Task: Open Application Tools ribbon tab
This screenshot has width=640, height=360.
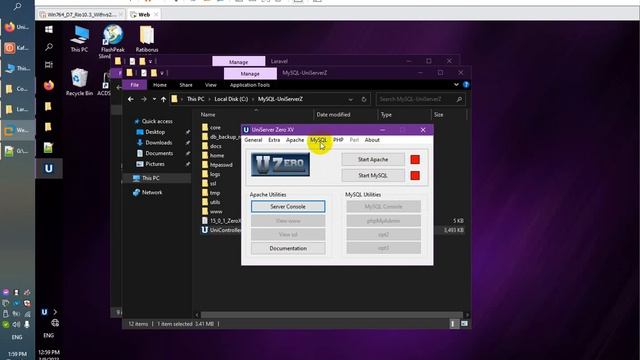Action: 250,85
